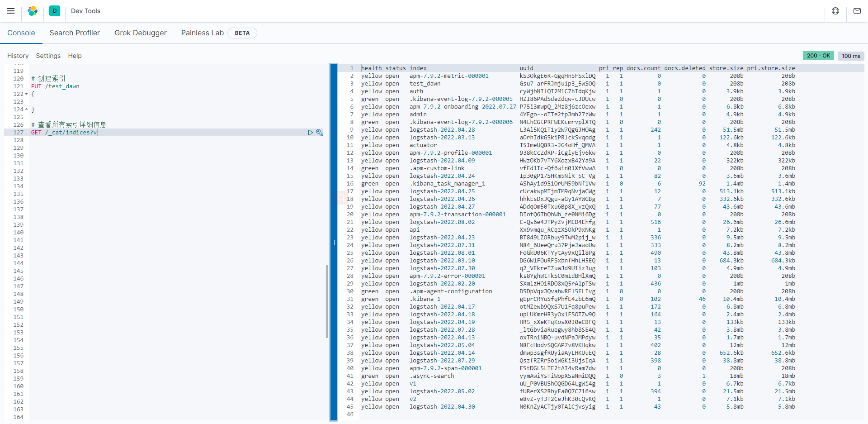Viewport: 868px width, 424px height.
Task: Select index name api in output
Action: [x=415, y=230]
